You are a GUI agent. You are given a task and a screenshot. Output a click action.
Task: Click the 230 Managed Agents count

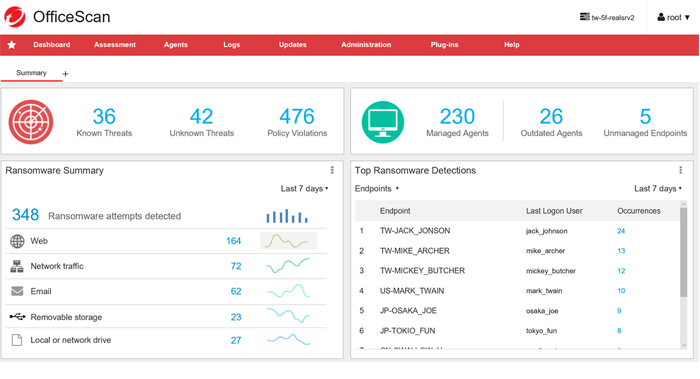click(457, 117)
